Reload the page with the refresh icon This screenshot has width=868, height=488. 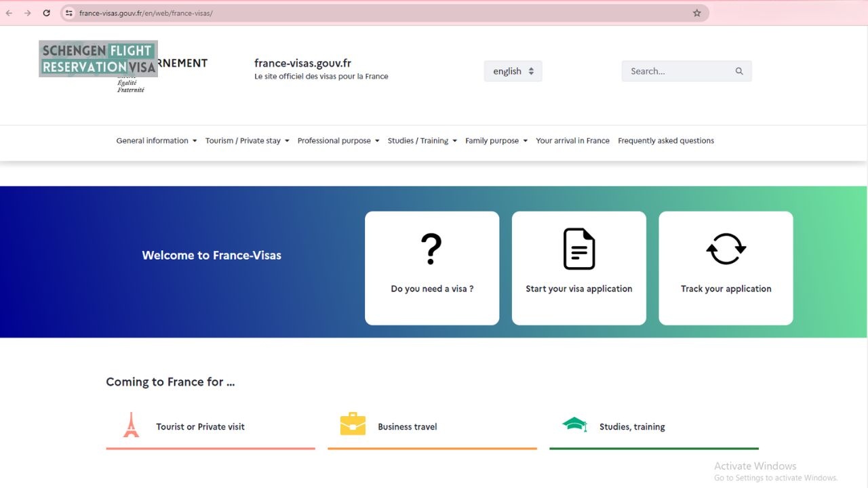[46, 13]
